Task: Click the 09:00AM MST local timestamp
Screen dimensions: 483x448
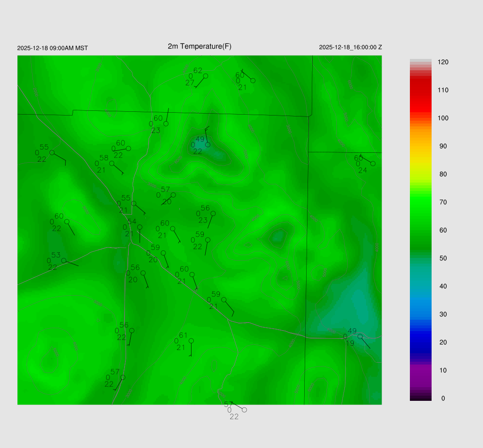Action: [52, 48]
